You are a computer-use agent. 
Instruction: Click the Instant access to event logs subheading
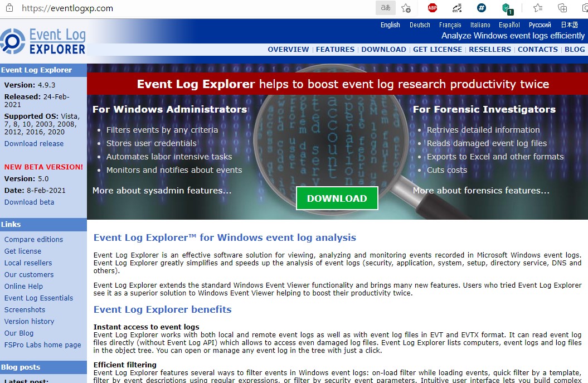tap(146, 327)
